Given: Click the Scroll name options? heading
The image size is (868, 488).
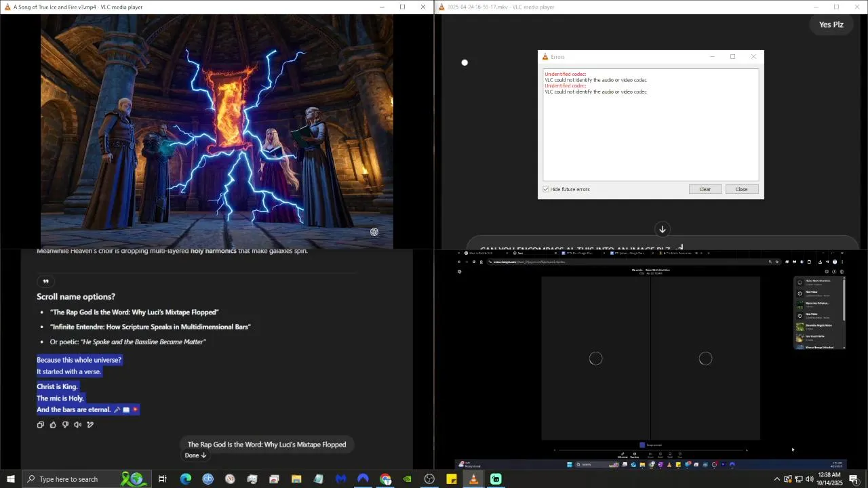Looking at the screenshot, I should point(76,296).
